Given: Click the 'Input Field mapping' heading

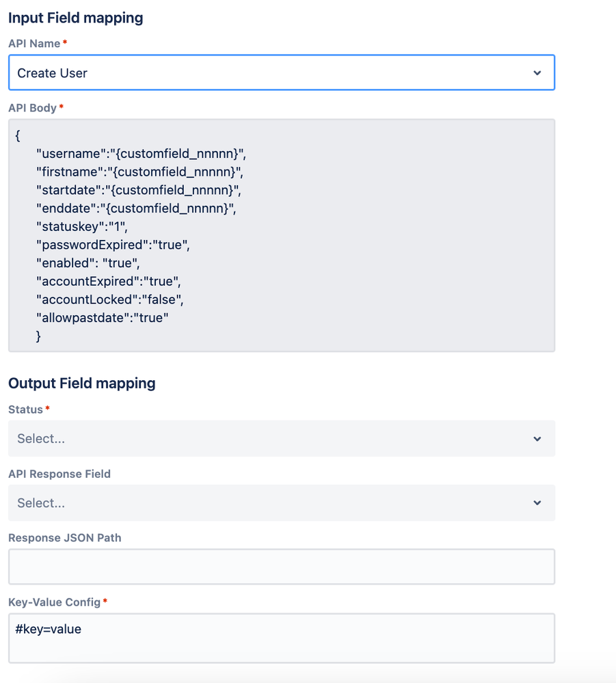Looking at the screenshot, I should click(x=76, y=18).
